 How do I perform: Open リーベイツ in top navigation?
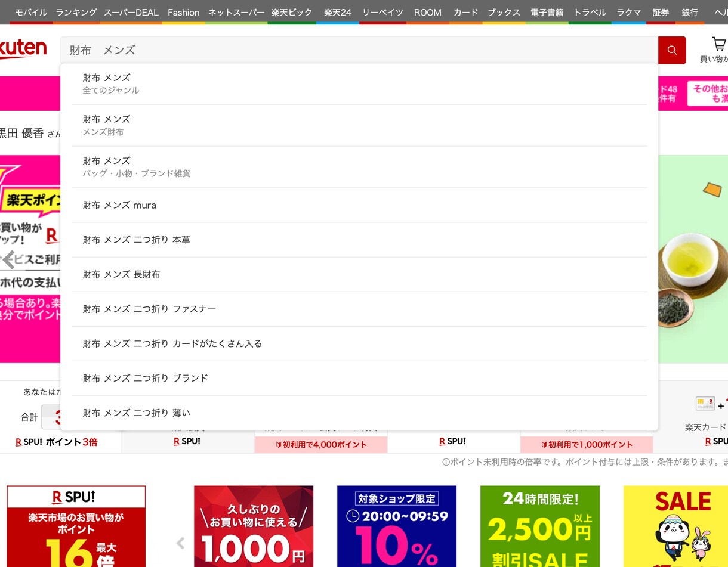383,12
